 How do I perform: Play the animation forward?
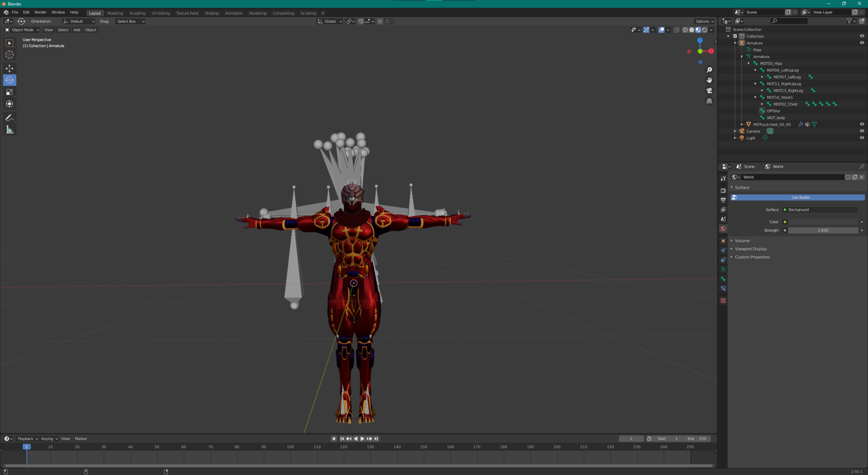[x=362, y=439]
